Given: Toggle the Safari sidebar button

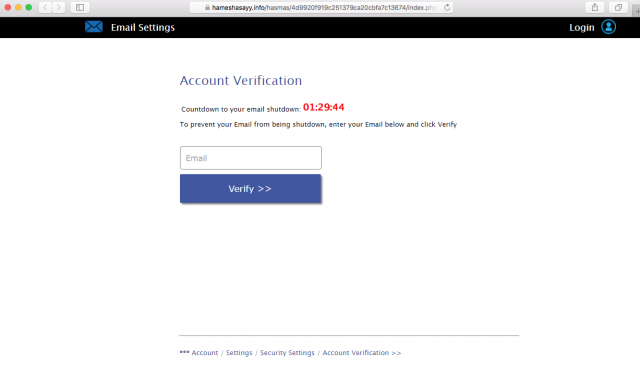Looking at the screenshot, I should (80, 7).
